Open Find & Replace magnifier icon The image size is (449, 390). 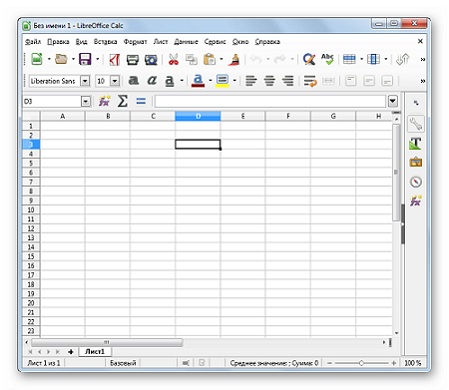(309, 60)
